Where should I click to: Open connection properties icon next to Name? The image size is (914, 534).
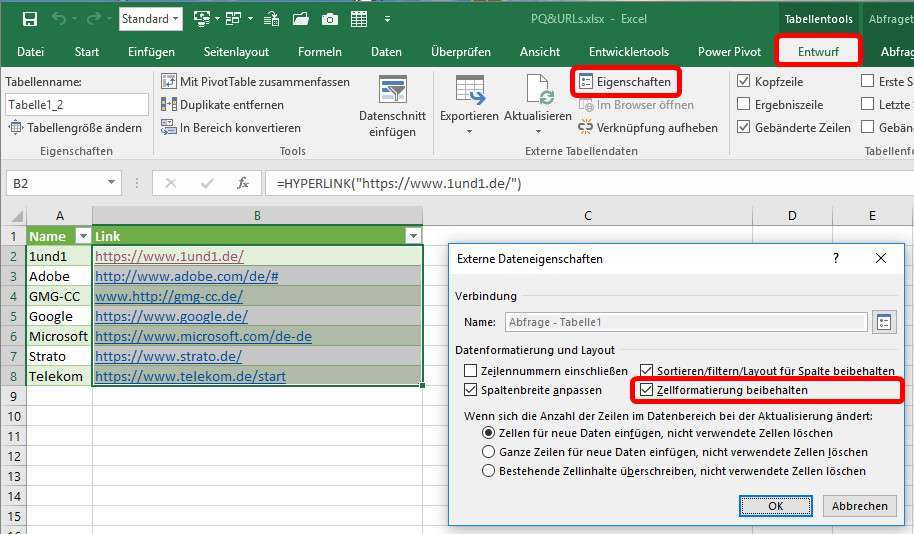click(884, 322)
